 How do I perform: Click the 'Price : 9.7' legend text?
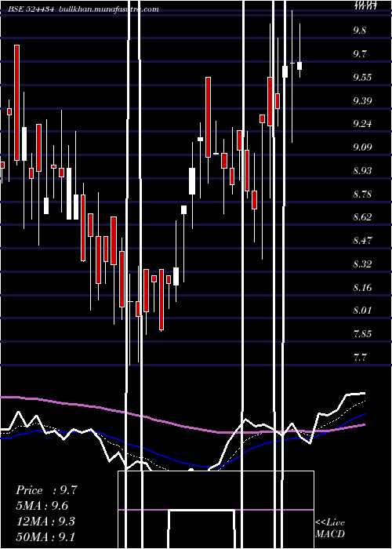pos(46,490)
